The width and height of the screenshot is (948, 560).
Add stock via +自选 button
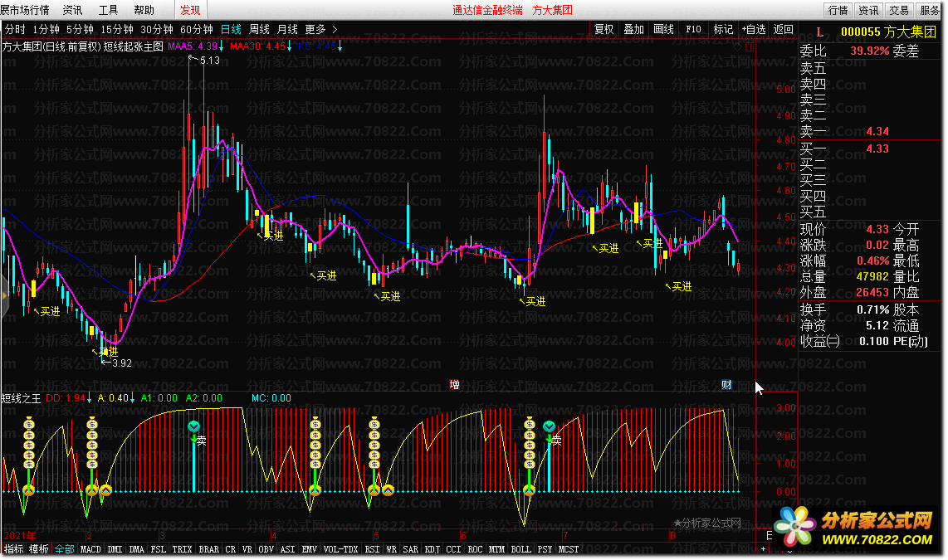[753, 29]
